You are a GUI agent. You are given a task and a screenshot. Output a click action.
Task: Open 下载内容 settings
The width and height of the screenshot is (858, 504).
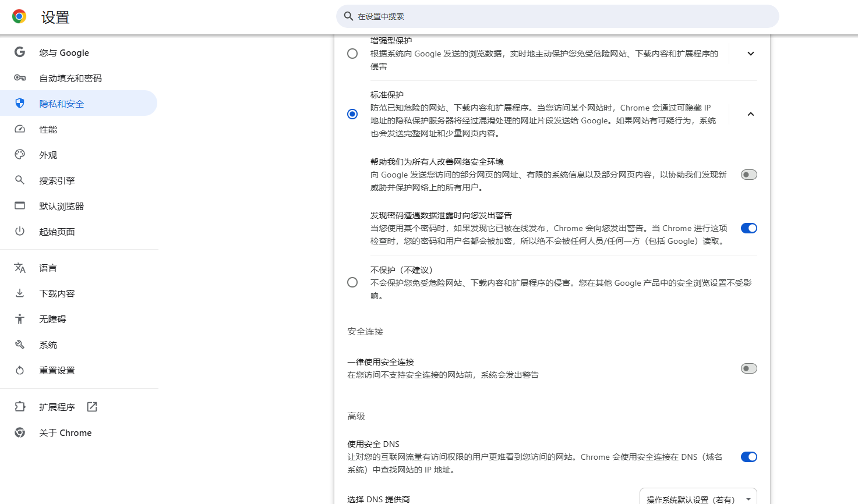pyautogui.click(x=79, y=293)
